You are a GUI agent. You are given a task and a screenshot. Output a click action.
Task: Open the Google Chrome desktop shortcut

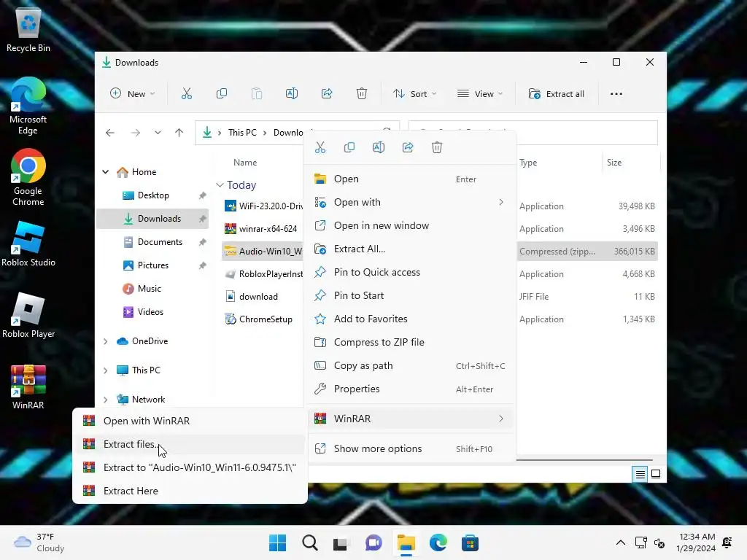click(28, 177)
